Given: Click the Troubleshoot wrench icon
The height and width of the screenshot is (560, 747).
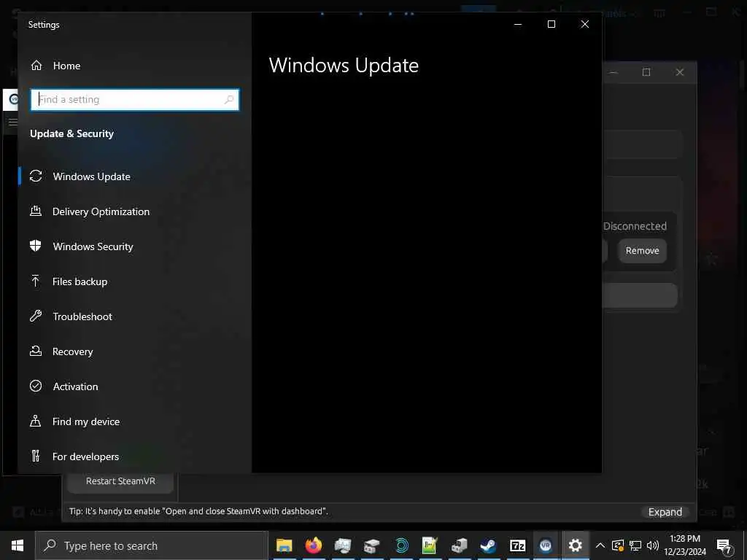Looking at the screenshot, I should click(36, 316).
